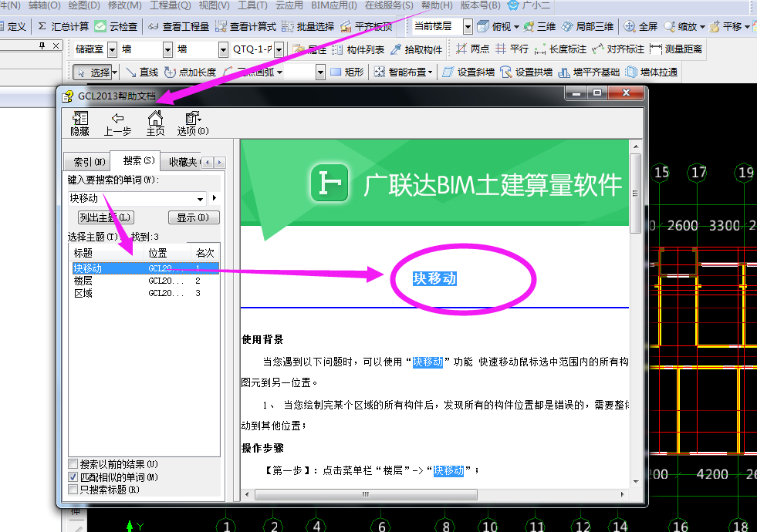Go back with 上一步 in help window
The width and height of the screenshot is (757, 532).
117,123
